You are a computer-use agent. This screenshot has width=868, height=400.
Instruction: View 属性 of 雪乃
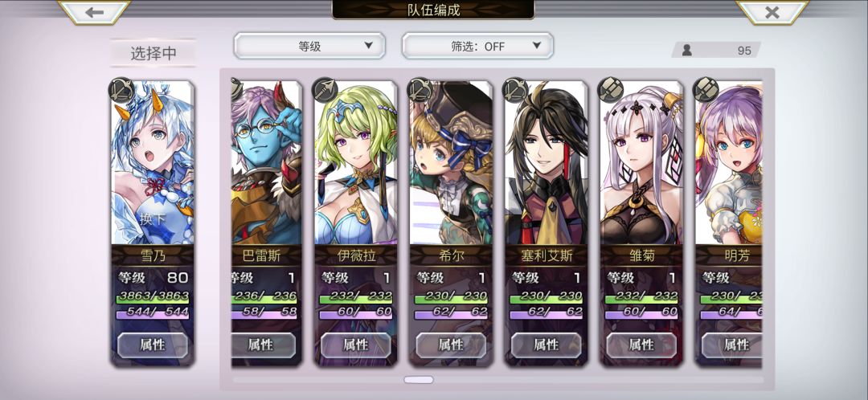152,345
